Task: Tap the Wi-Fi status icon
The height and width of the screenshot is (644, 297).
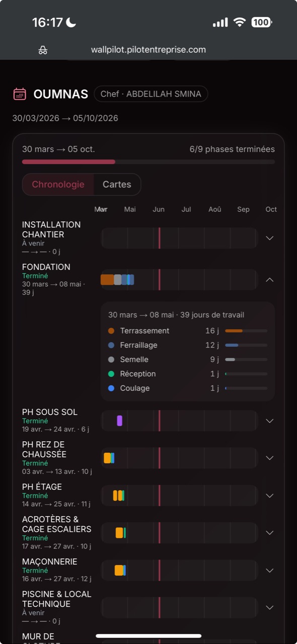Action: tap(240, 22)
